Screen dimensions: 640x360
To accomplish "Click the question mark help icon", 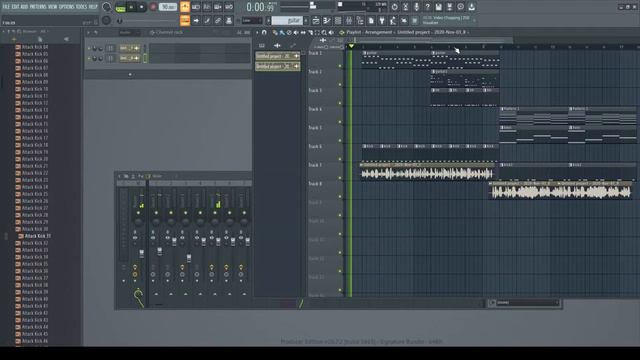I will pyautogui.click(x=427, y=7).
